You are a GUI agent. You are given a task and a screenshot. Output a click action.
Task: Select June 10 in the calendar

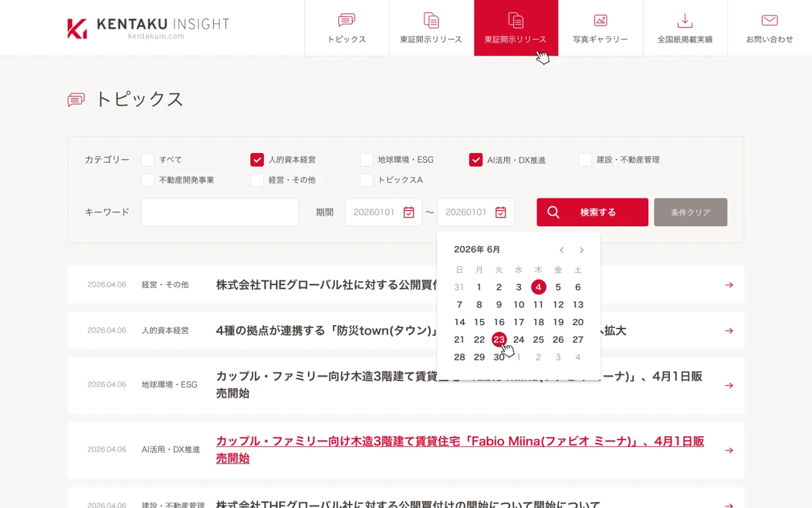[x=519, y=305]
